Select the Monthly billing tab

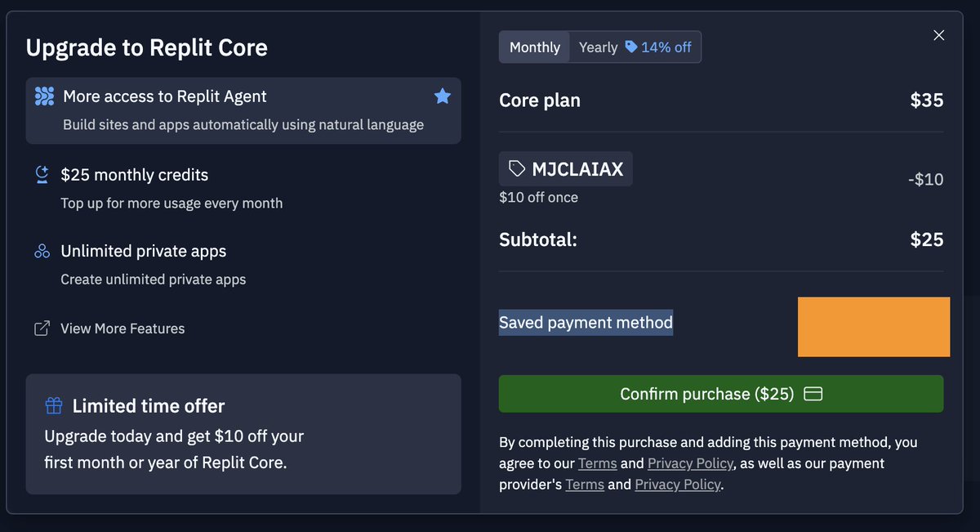[x=535, y=47]
